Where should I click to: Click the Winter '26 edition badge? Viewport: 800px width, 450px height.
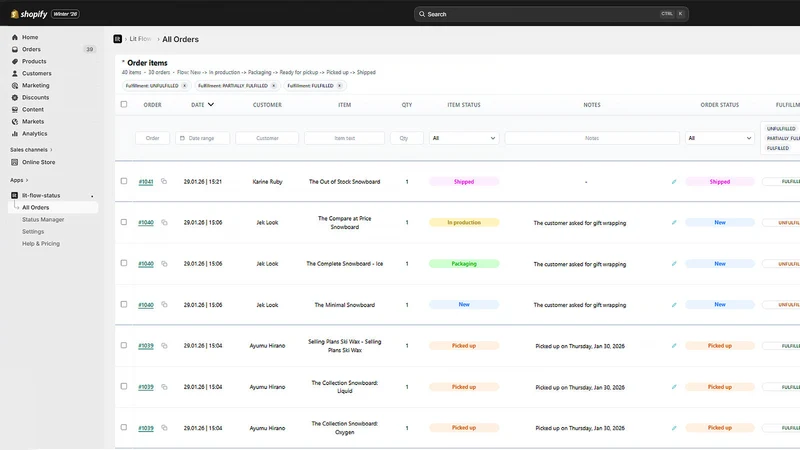click(x=65, y=14)
